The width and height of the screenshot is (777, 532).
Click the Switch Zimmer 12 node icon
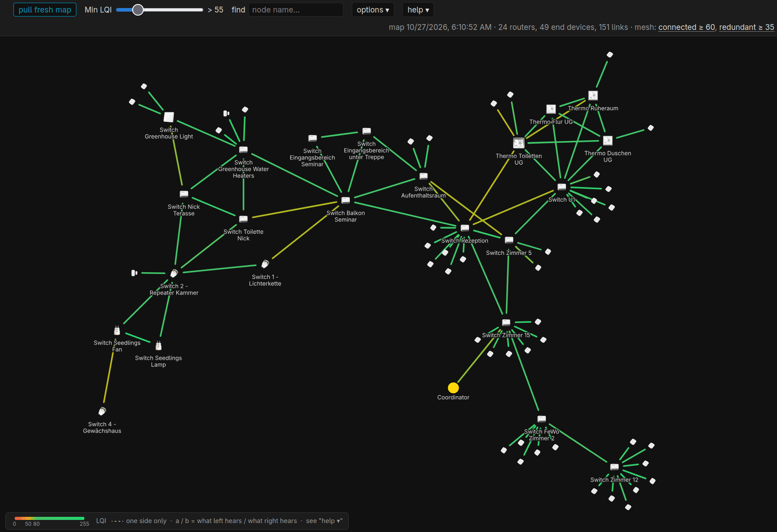click(x=614, y=467)
